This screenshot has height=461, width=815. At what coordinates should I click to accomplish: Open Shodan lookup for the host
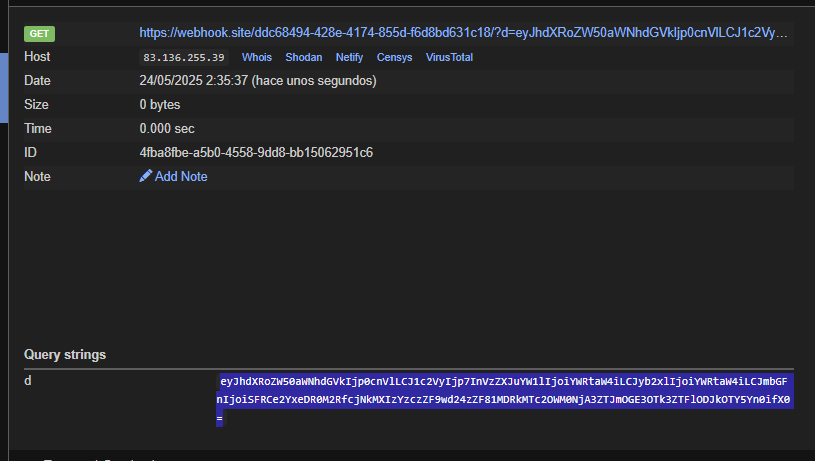304,58
